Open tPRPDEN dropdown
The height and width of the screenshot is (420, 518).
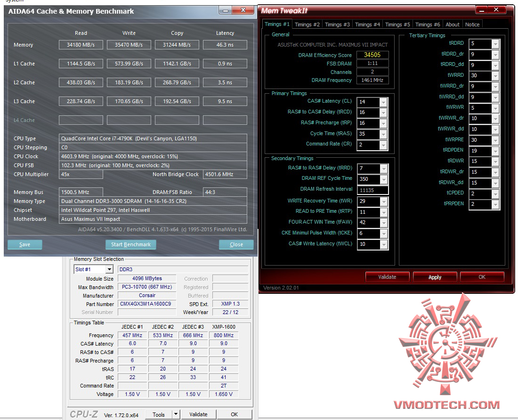point(495,205)
